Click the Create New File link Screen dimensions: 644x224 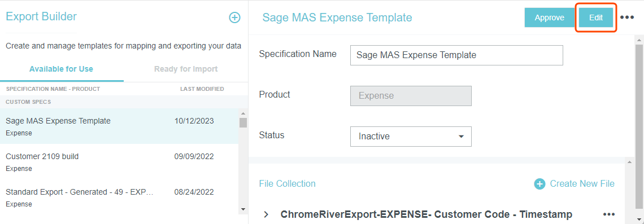(582, 184)
